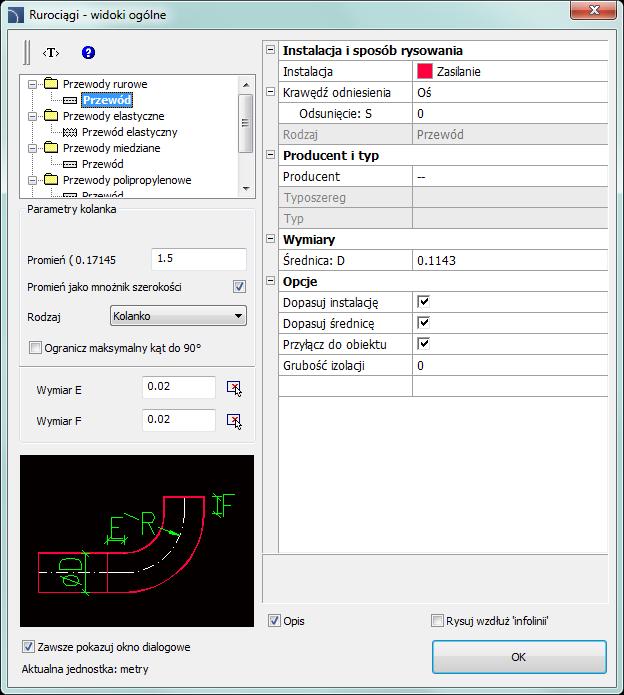This screenshot has width=624, height=695.
Task: Click Krawędź odniesienia value Oś
Action: coord(510,92)
